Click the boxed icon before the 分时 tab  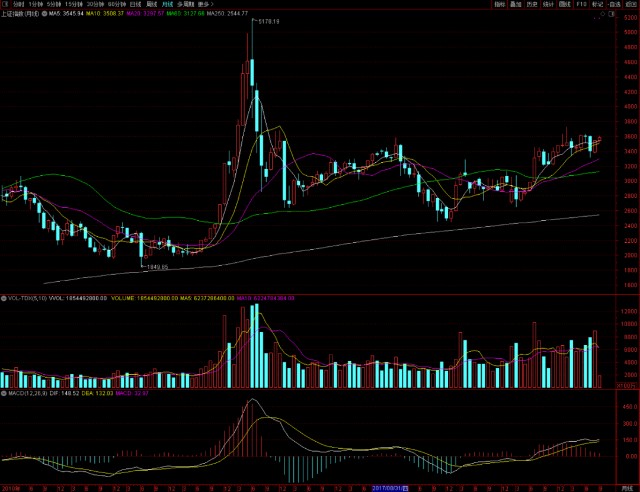(x=5, y=4)
